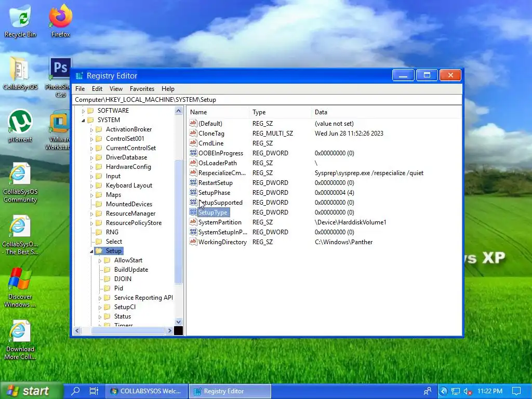
Task: Click the icon of WorkingDirectory value
Action: 193,242
